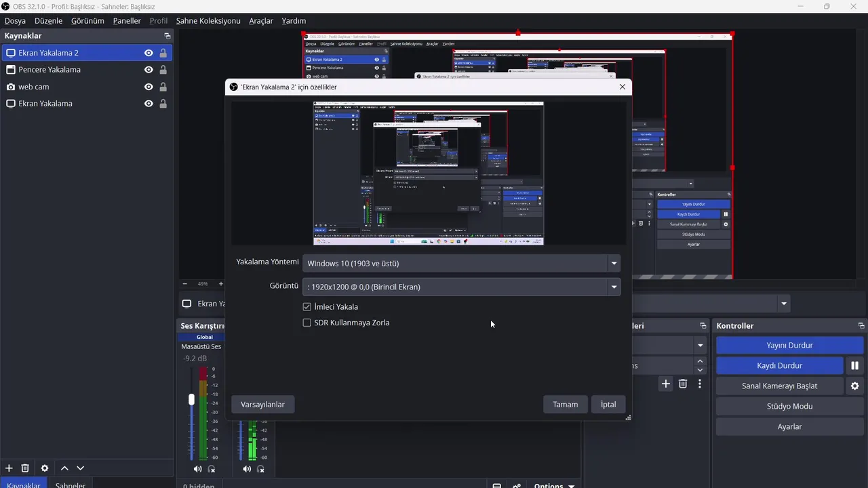Zoom out preview with minus button
The image size is (868, 488).
coord(185,284)
